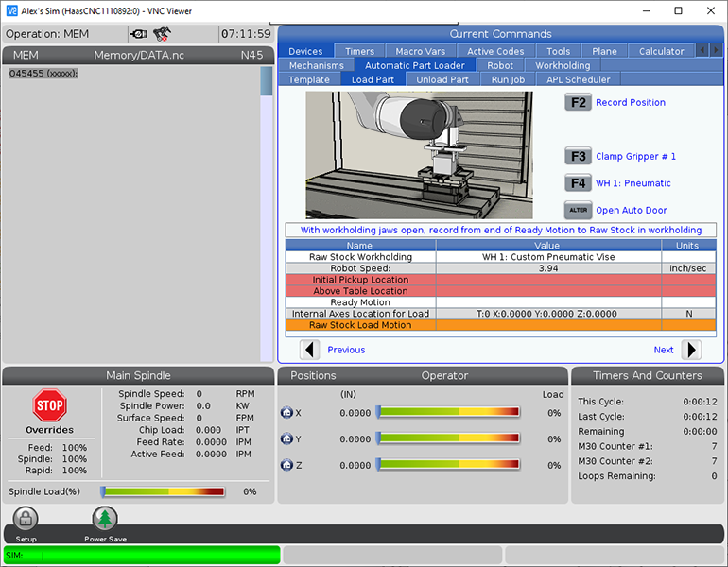Click the red STOP overrides icon
The height and width of the screenshot is (567, 728).
(49, 405)
